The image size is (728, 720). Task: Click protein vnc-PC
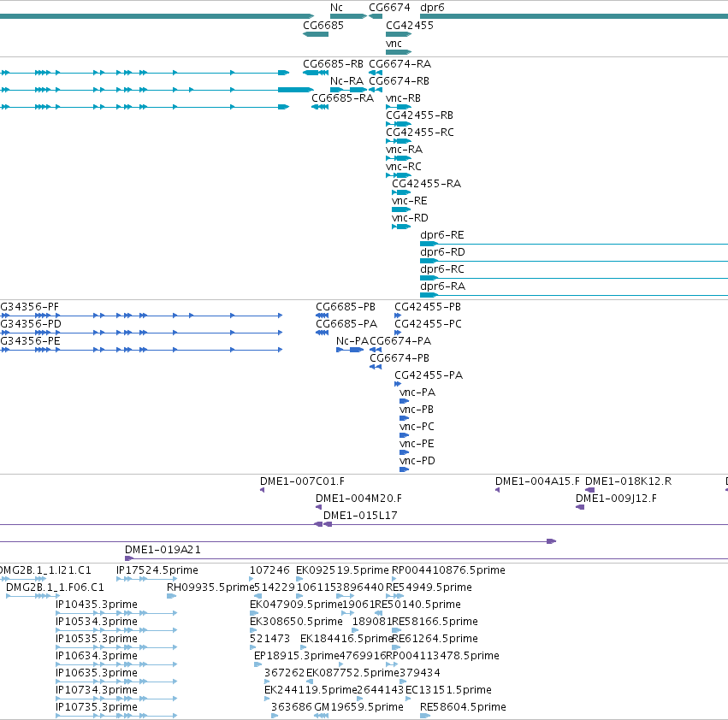417,426
